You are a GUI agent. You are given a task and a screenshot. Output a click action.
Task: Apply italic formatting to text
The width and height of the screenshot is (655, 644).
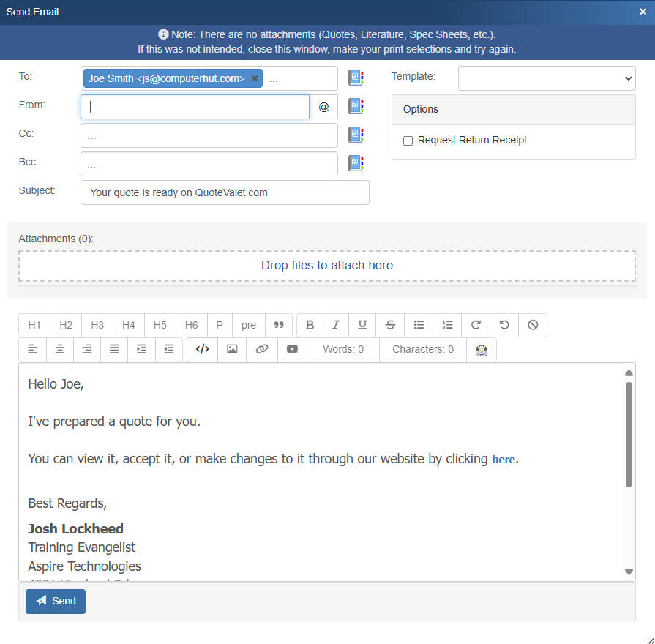[336, 325]
